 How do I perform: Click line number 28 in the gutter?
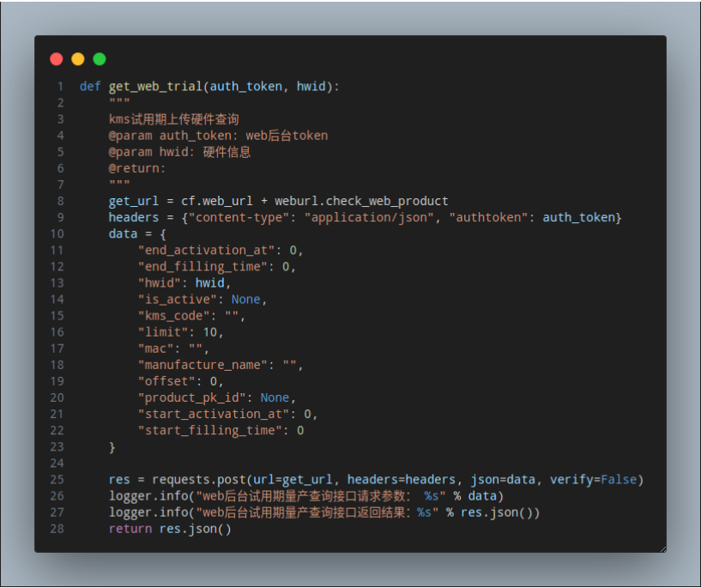click(x=57, y=529)
